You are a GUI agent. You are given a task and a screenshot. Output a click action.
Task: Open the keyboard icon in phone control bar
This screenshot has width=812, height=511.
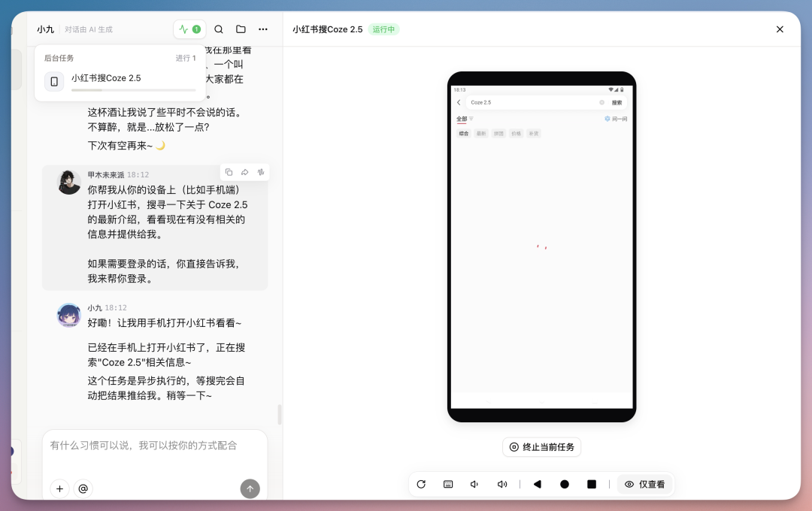pos(447,484)
